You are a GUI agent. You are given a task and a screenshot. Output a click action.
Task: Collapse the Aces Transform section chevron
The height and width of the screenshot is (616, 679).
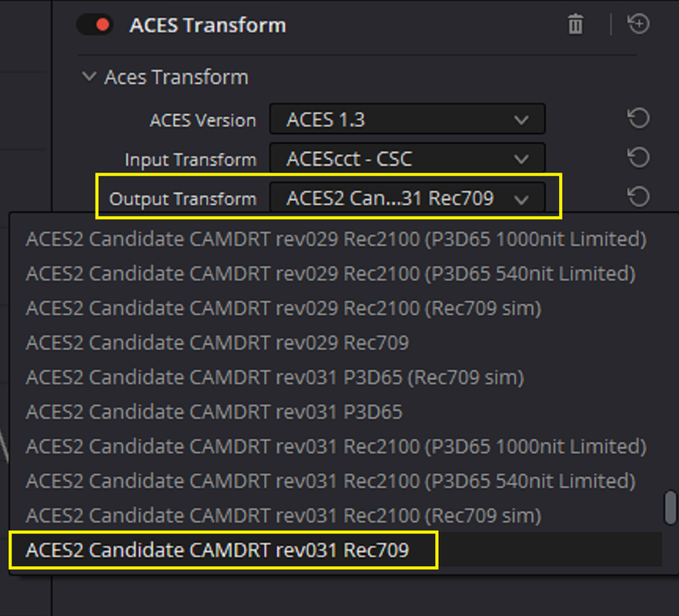[89, 77]
